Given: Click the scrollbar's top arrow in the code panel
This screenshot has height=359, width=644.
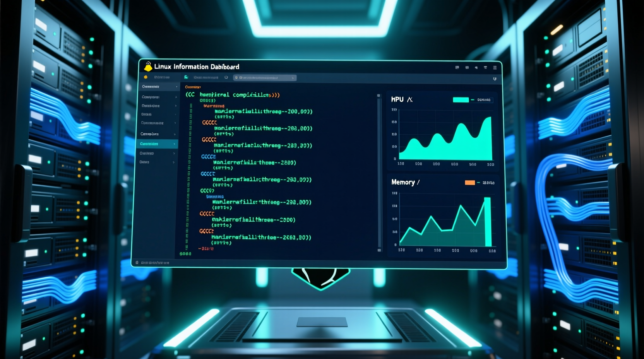Looking at the screenshot, I should 379,95.
